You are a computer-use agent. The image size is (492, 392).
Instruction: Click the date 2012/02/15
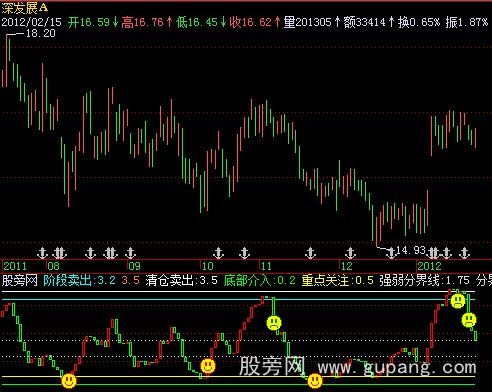tap(32, 22)
